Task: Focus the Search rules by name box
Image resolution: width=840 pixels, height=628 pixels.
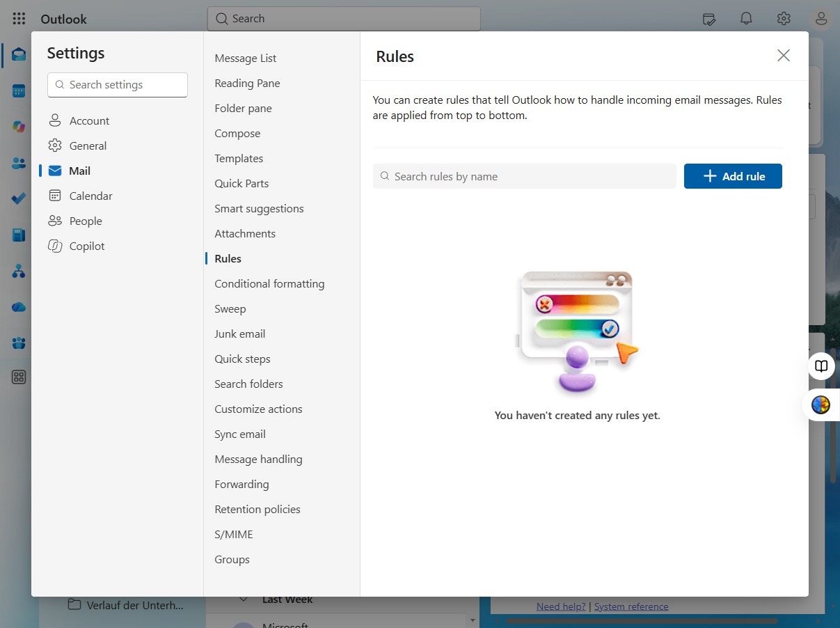Action: tap(525, 176)
